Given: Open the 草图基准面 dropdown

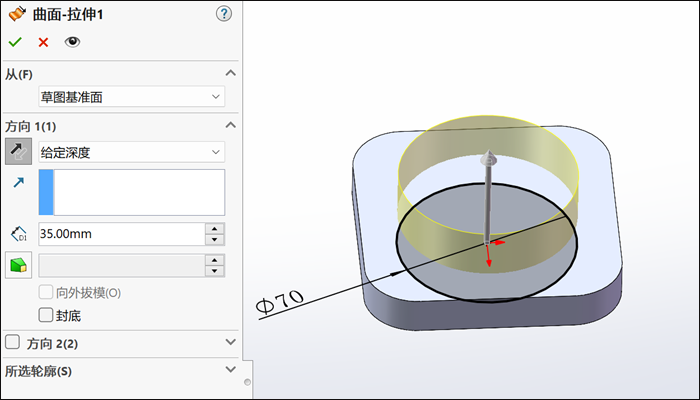Looking at the screenshot, I should [x=131, y=97].
